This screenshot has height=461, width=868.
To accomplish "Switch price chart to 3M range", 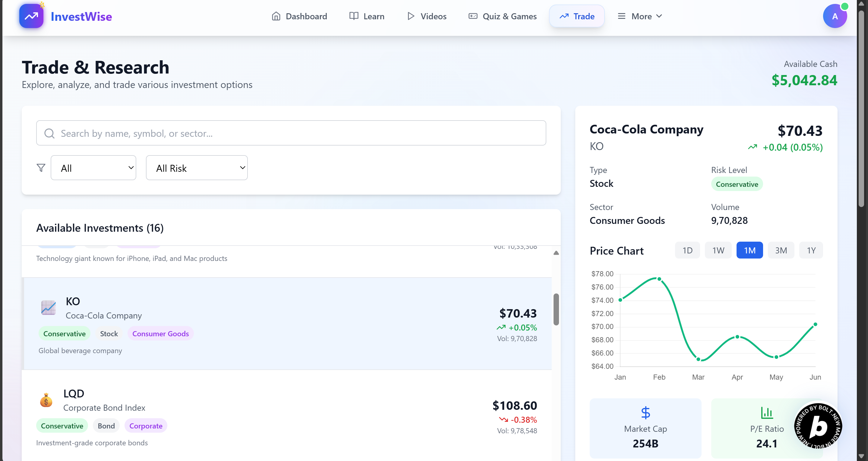I will point(781,250).
